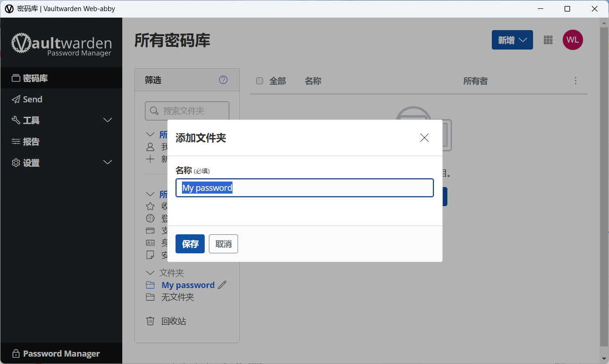Click the Vaultwarden logo
Viewport: 609px width, 364px height.
point(61,44)
